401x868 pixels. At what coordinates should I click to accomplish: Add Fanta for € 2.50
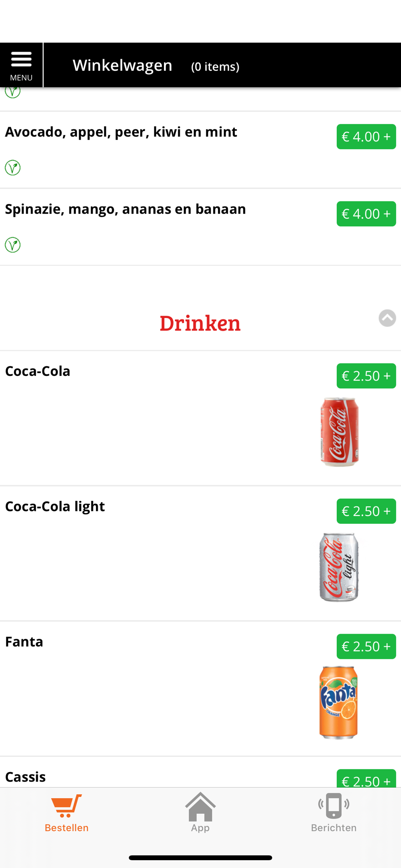(366, 647)
